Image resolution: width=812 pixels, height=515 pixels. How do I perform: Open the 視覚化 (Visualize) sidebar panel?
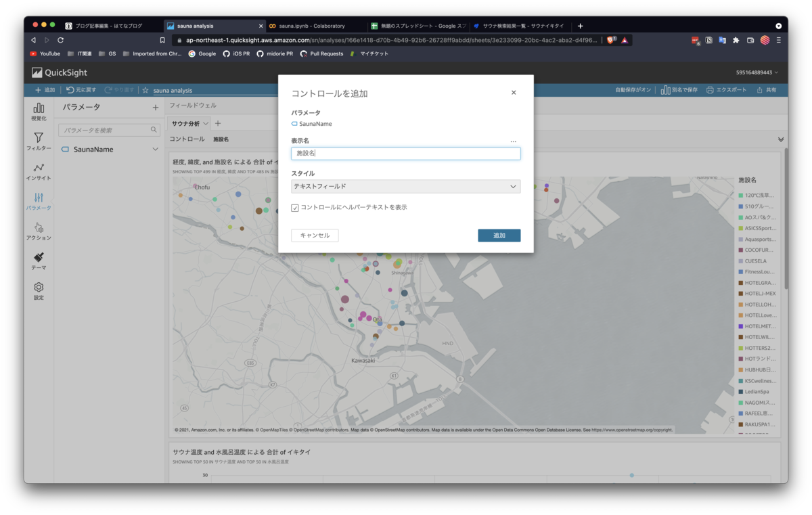[39, 112]
